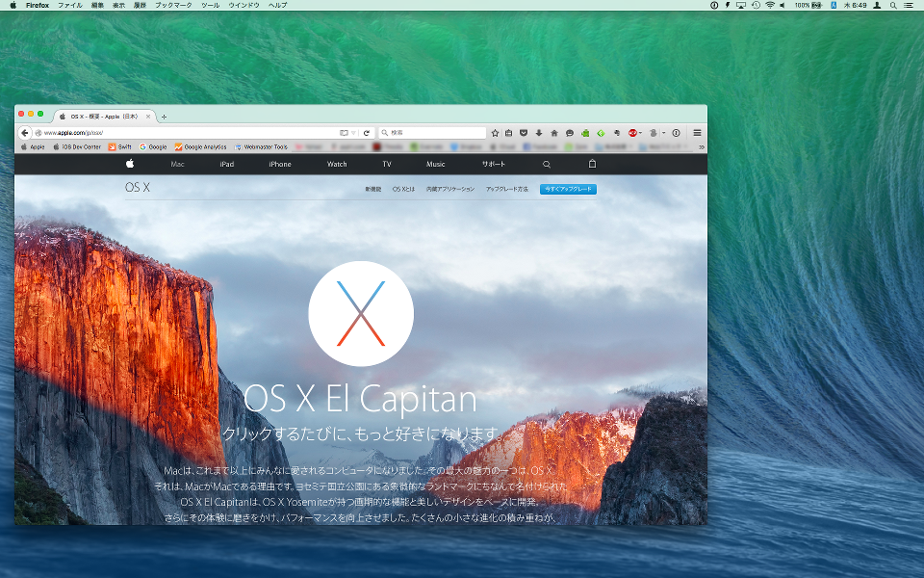The height and width of the screenshot is (578, 924).
Task: Open the Google Analytics bookmark
Action: click(201, 146)
